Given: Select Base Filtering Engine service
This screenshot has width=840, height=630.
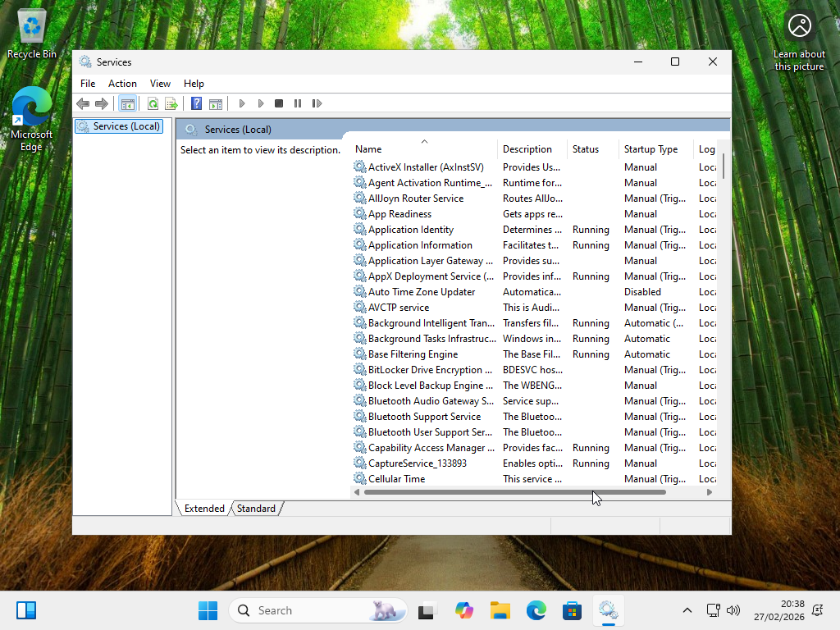Looking at the screenshot, I should pos(534,354).
